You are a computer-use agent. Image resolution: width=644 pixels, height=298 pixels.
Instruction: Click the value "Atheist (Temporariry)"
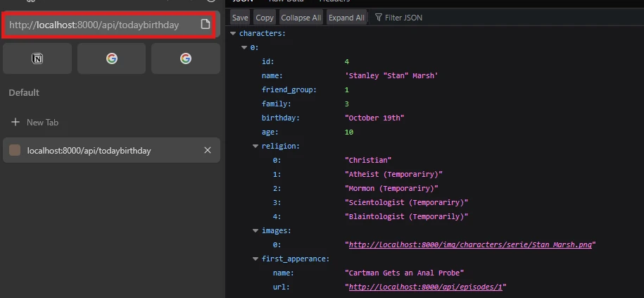pyautogui.click(x=393, y=174)
